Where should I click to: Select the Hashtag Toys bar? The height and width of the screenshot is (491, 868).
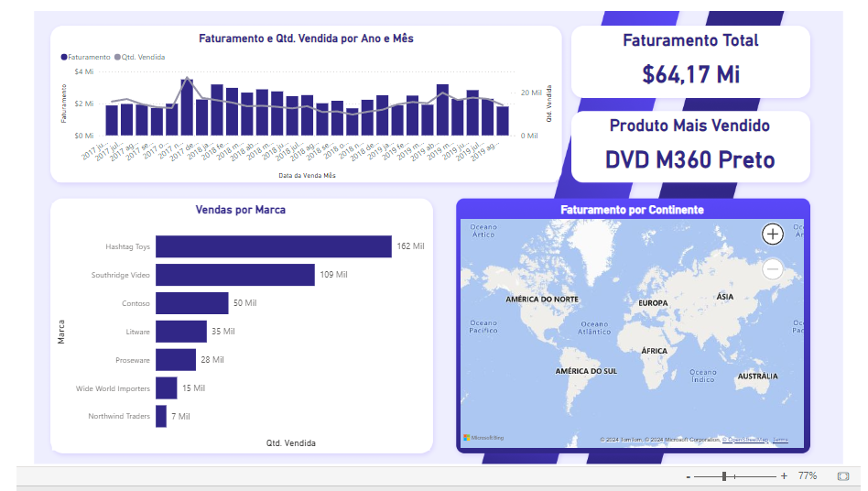[x=273, y=246]
